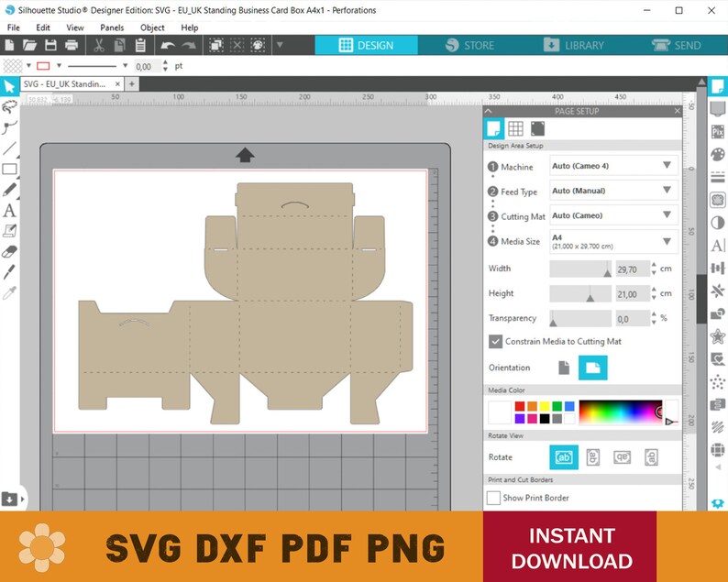The width and height of the screenshot is (728, 582).
Task: Adjust the Width slider
Action: tap(580, 269)
